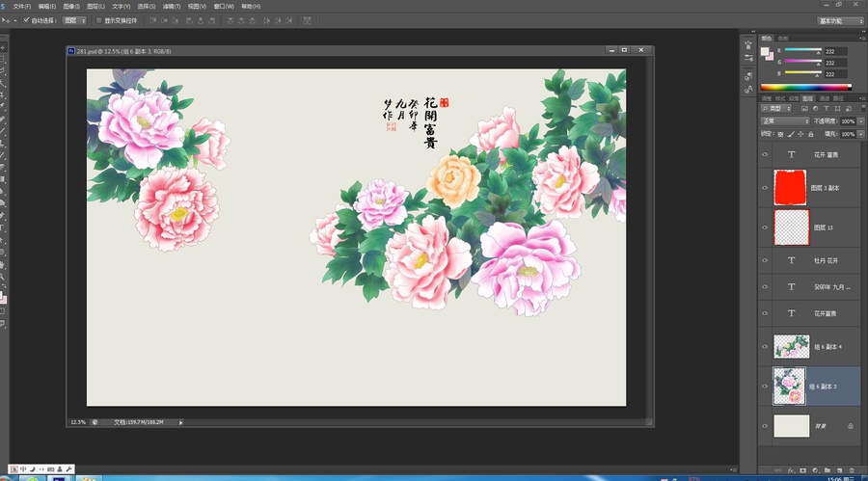
Task: Open the 正常 blend mode dropdown
Action: click(785, 121)
